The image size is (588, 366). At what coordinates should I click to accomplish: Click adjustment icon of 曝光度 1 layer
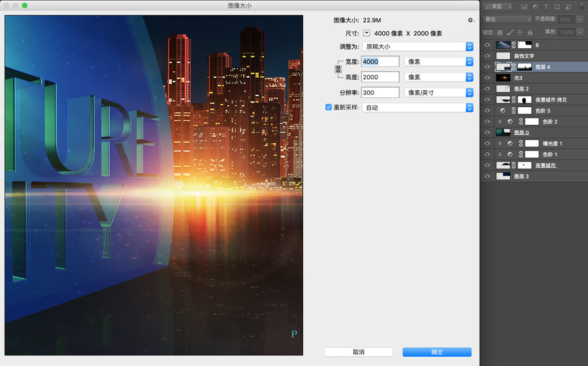click(510, 143)
